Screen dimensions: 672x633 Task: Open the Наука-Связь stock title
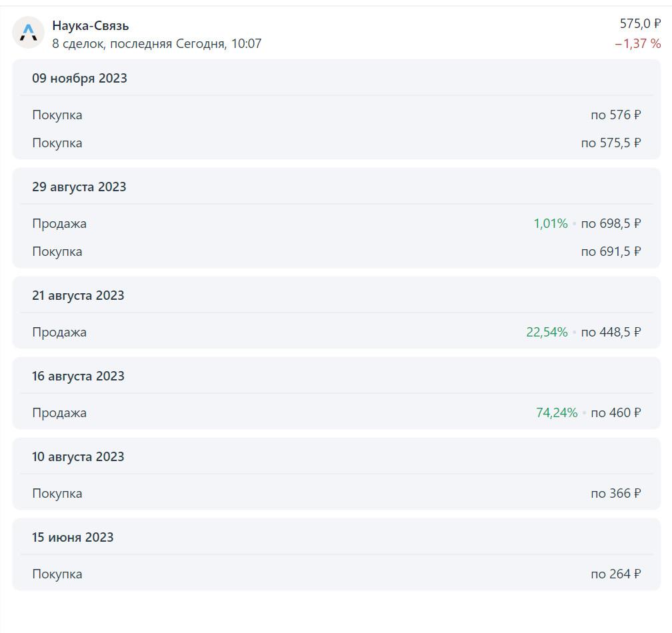(x=91, y=26)
